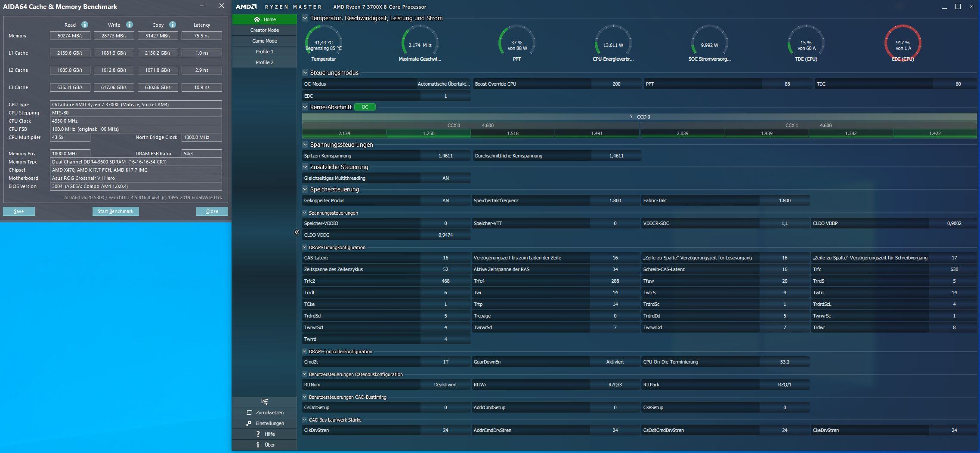This screenshot has width=980, height=453.
Task: Click the Memory Read result 50274 MB/s
Action: pos(70,36)
